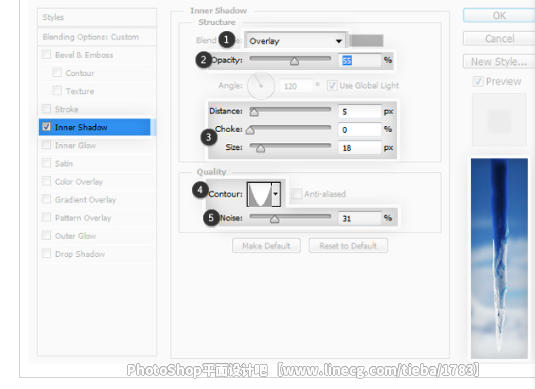Click the Make Default button
Screen dimensions: 535x389
(x=266, y=246)
